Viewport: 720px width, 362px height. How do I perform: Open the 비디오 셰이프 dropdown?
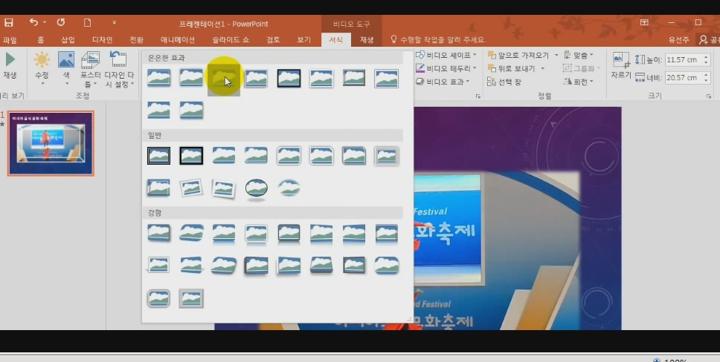447,55
